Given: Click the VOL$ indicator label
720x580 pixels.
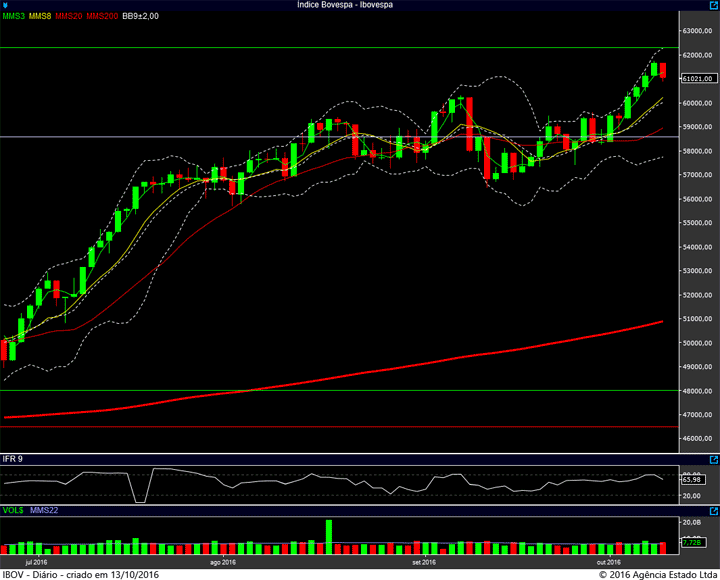Looking at the screenshot, I should [x=13, y=510].
